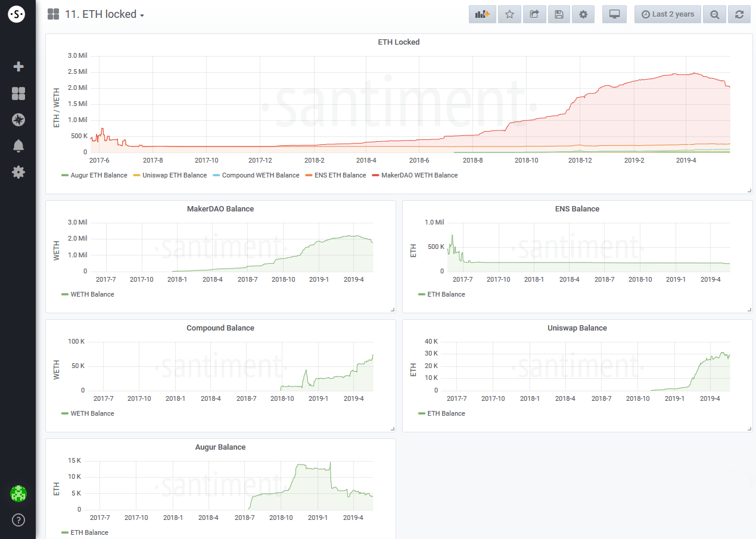Click Compound WETH legend blue color swatch
The width and height of the screenshot is (756, 539).
pos(216,175)
